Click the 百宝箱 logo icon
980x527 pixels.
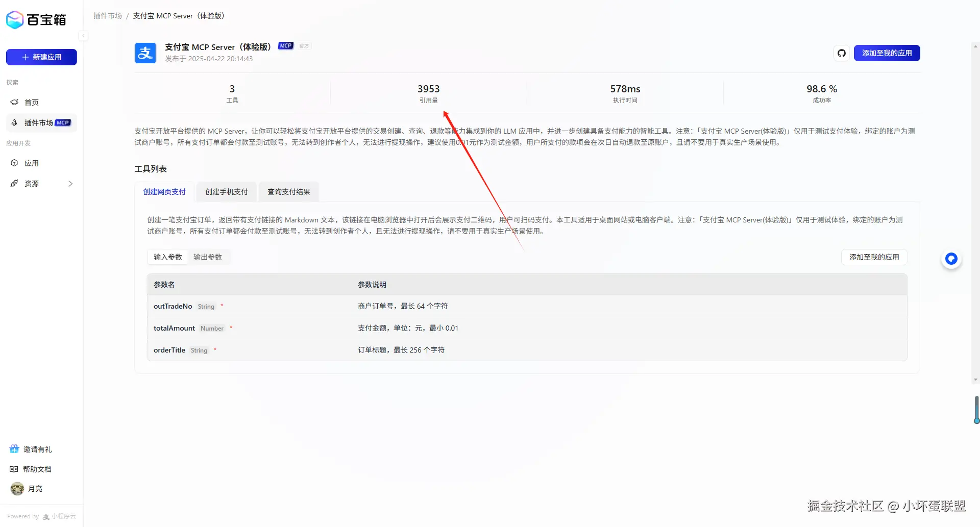click(x=15, y=20)
